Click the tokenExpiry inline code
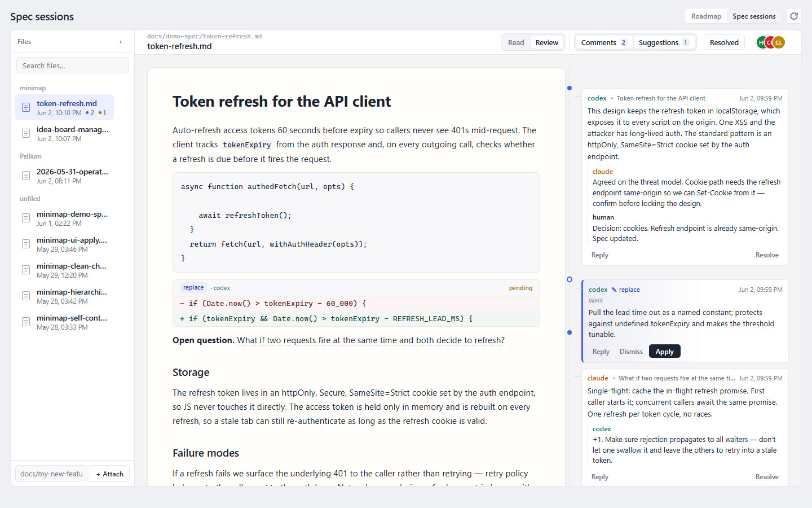The height and width of the screenshot is (508, 812). coord(247,145)
